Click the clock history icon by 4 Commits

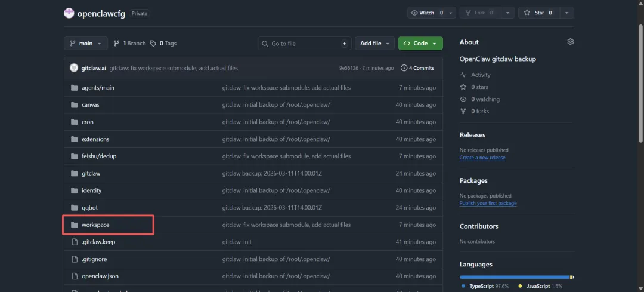coord(404,68)
